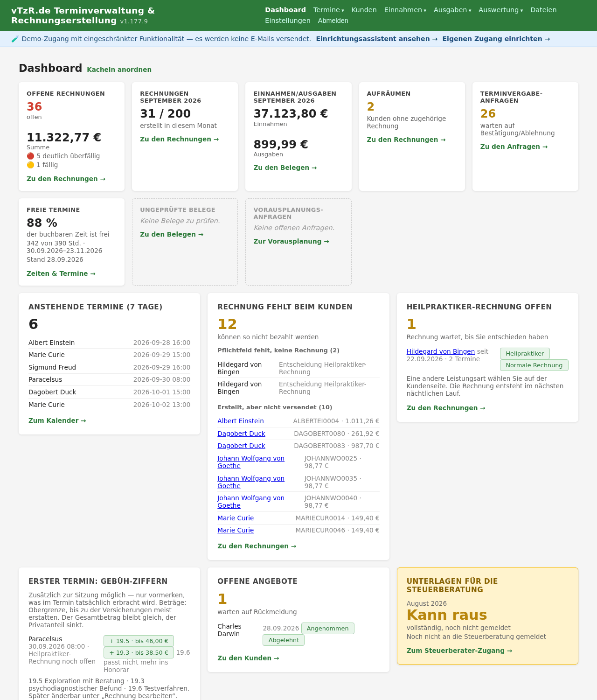Open Zu den Rechnungen in Heilpraktiker-Rechnung card
This screenshot has width=597, height=700.
tap(446, 408)
